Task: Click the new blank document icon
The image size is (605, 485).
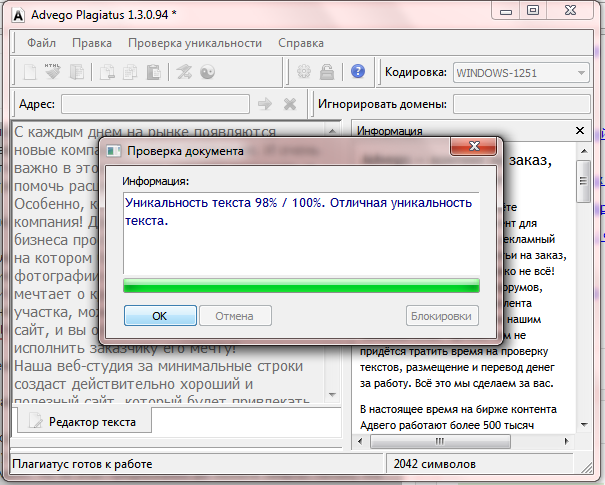Action: pyautogui.click(x=30, y=72)
